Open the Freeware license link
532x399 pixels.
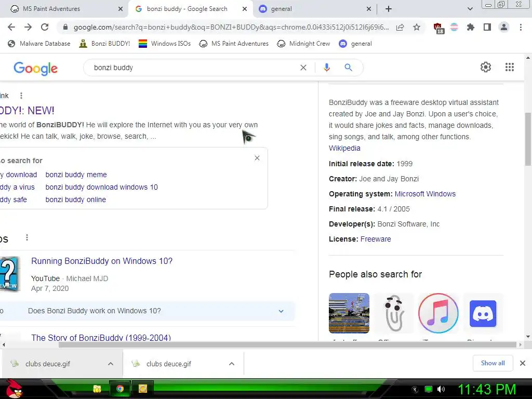[376, 239]
